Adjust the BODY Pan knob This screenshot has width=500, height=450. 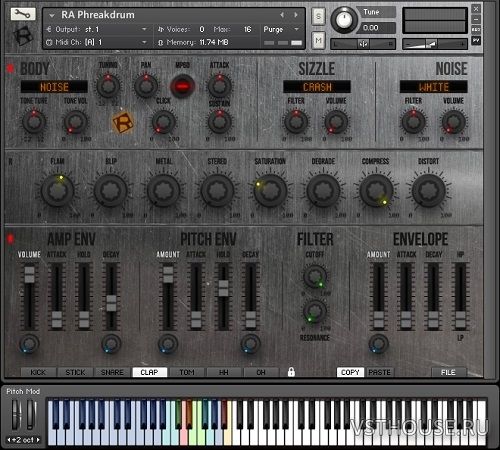[146, 86]
